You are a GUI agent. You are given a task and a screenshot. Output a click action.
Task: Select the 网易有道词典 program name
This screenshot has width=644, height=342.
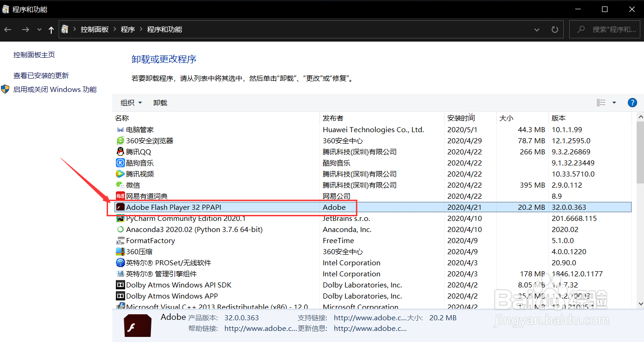tap(147, 196)
